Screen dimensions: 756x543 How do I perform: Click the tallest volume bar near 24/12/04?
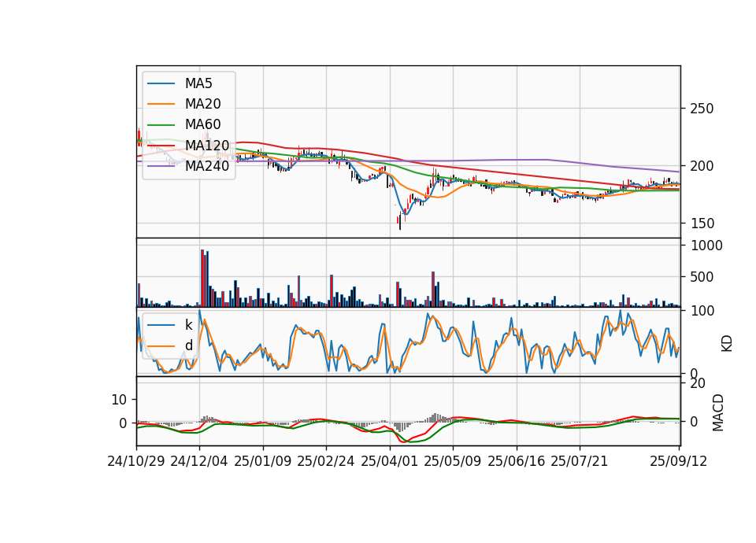202,278
